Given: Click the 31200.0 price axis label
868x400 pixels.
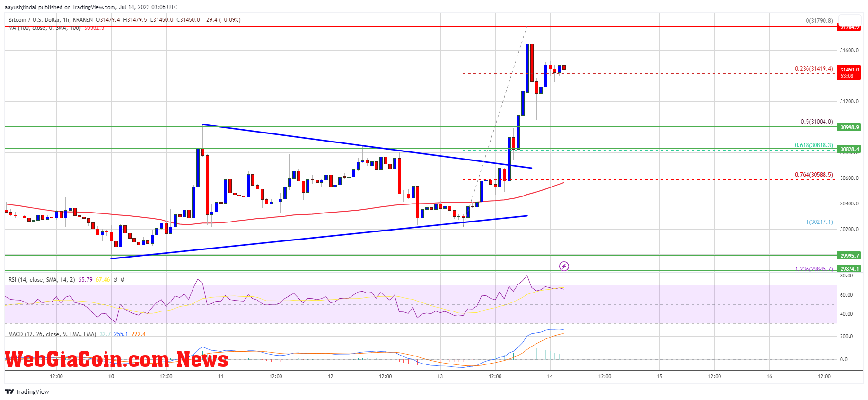Looking at the screenshot, I should [849, 101].
